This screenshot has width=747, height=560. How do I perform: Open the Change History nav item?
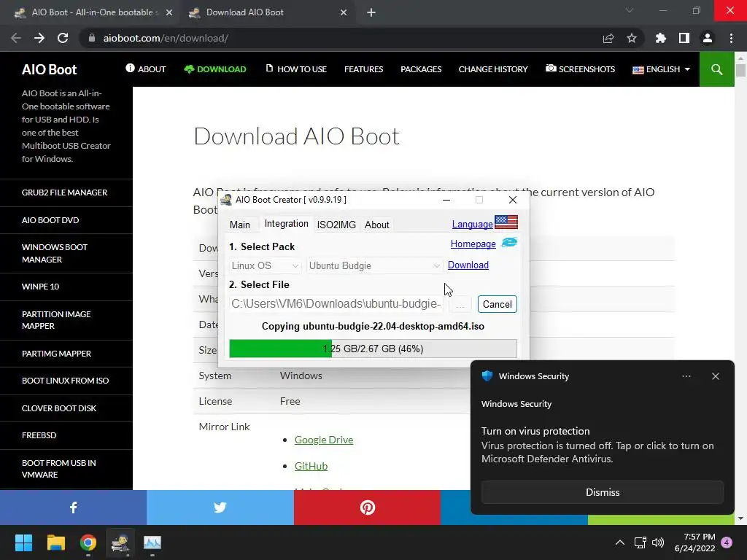click(x=493, y=69)
